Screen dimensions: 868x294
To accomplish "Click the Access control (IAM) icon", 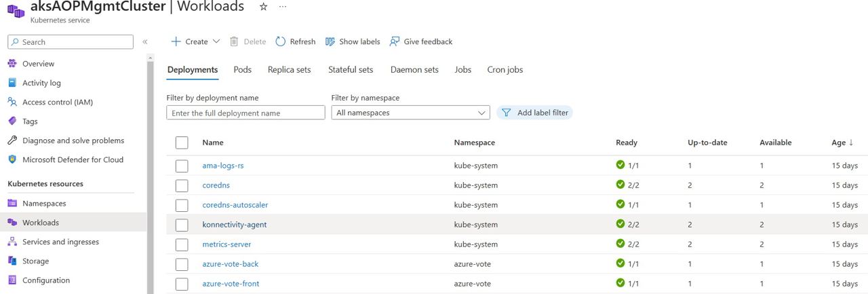I will click(x=12, y=102).
